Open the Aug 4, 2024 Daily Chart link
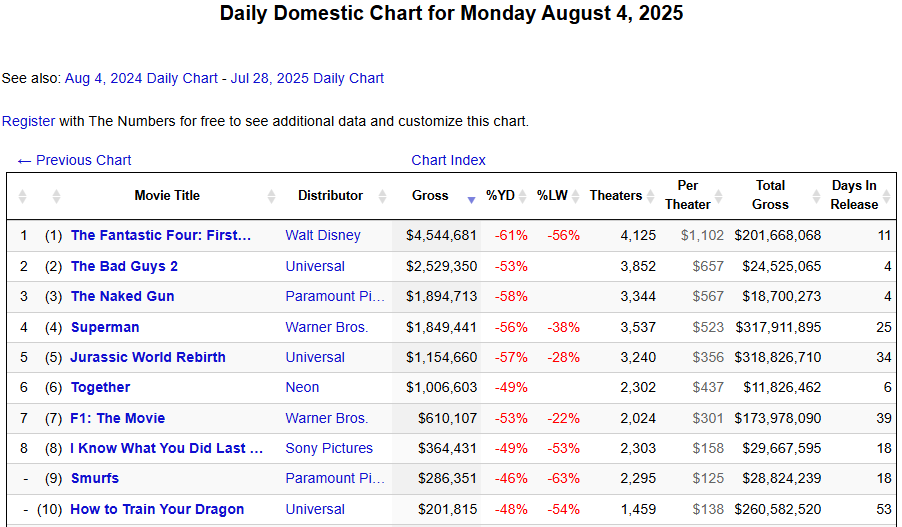Image resolution: width=902 pixels, height=527 pixels. tap(141, 78)
